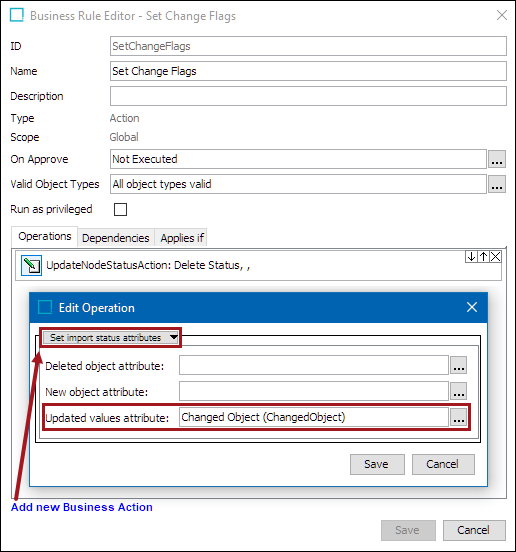Screen dimensions: 516x552
Task: Browse for the New object attribute
Action: pyautogui.click(x=459, y=391)
